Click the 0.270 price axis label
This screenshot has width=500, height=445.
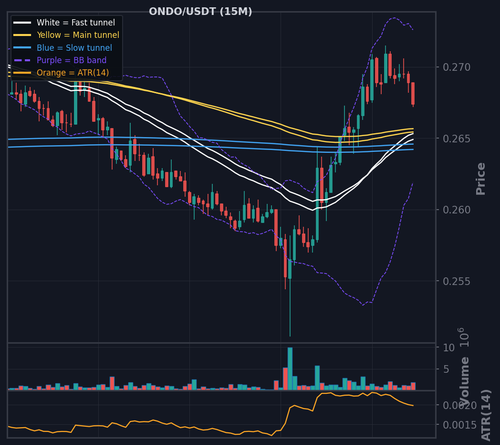click(457, 67)
